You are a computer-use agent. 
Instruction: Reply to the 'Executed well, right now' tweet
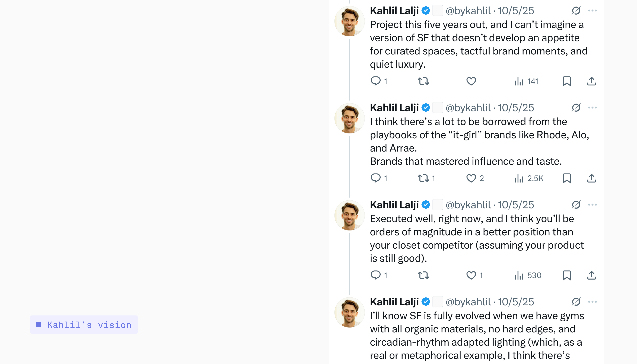[376, 275]
